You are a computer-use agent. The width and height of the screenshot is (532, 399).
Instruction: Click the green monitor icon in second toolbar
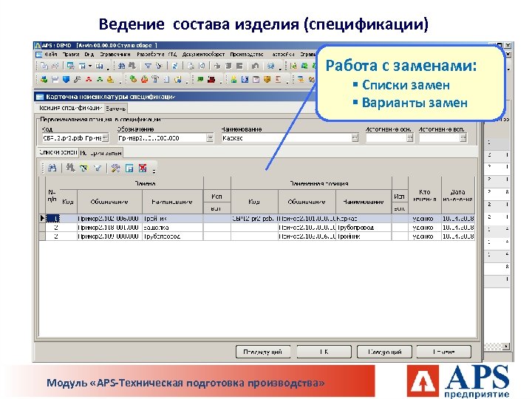click(200, 79)
